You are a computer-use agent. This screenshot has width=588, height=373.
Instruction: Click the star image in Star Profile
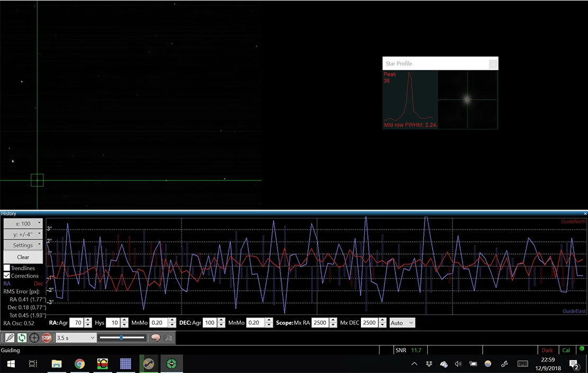[x=468, y=99]
